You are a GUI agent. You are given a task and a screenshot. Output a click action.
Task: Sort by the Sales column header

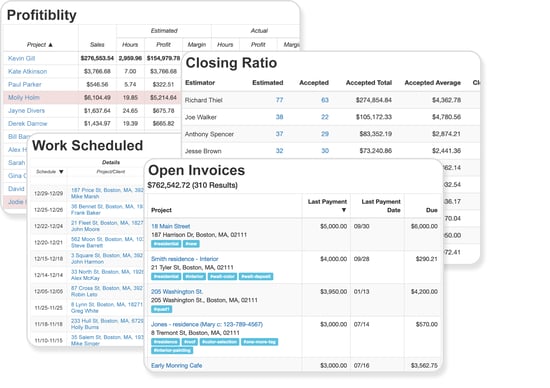click(x=97, y=45)
